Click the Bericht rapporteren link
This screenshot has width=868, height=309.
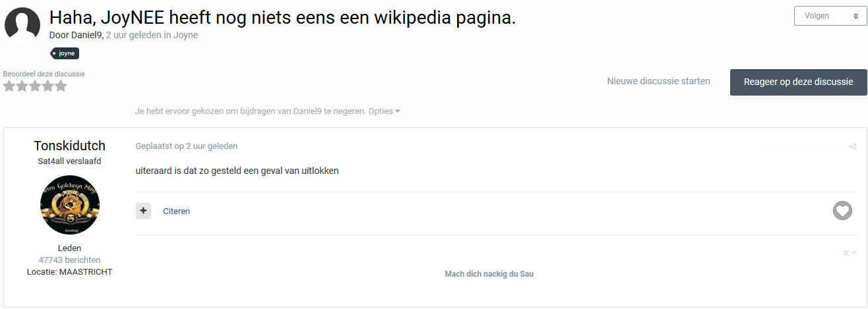(x=803, y=146)
